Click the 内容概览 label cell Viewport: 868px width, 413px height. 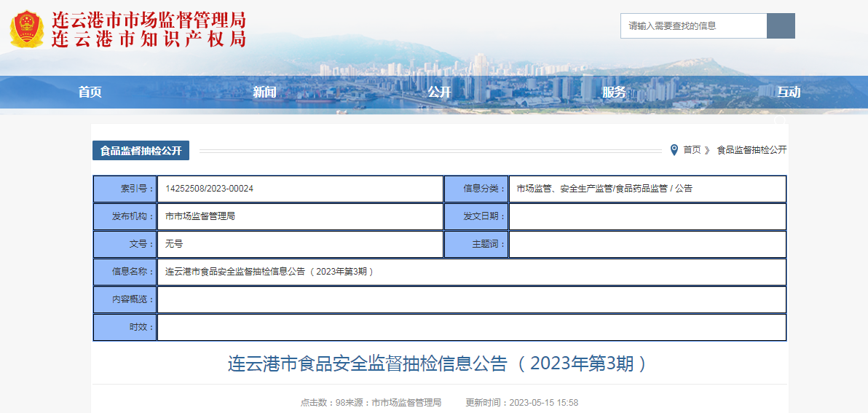pyautogui.click(x=125, y=299)
